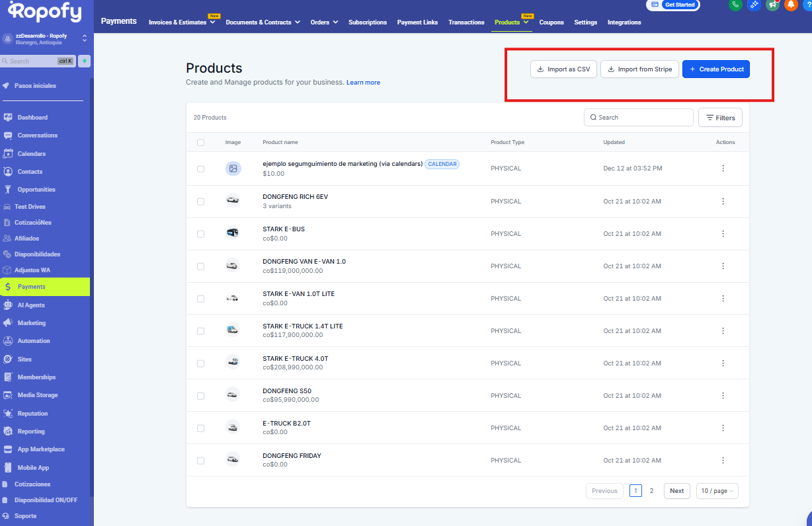This screenshot has height=526, width=812.
Task: Click the megaphone announcements icon in header
Action: point(772,5)
